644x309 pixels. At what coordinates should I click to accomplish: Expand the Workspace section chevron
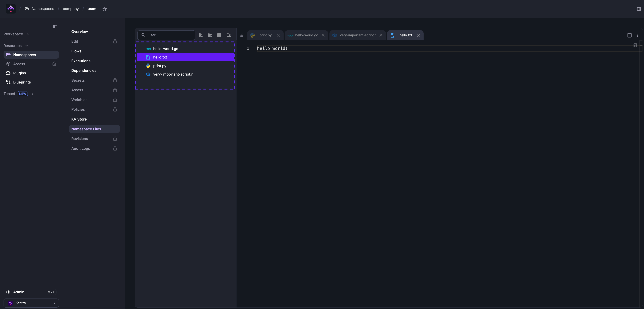[x=28, y=34]
